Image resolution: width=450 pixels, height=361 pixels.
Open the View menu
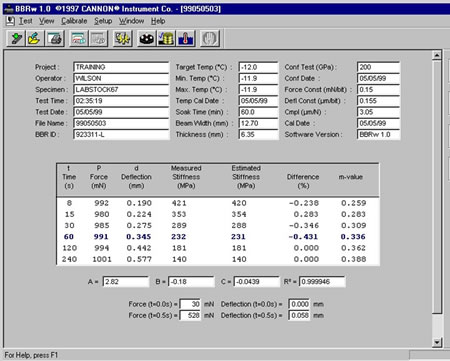tap(47, 21)
